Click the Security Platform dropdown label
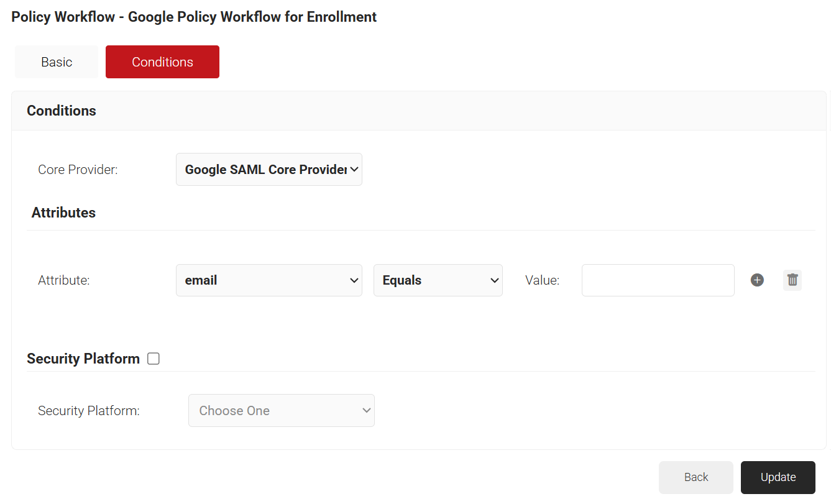Viewport: 831px width, 504px height. 89,411
